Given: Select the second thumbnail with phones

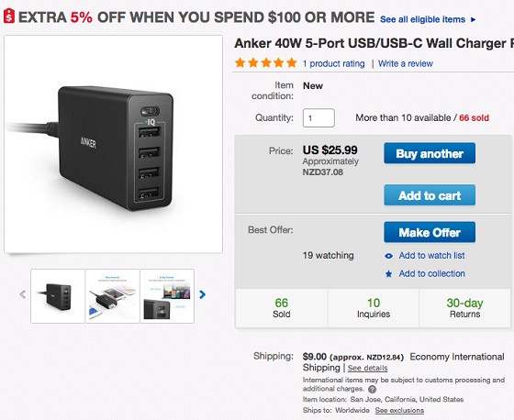Looking at the screenshot, I should [x=112, y=296].
